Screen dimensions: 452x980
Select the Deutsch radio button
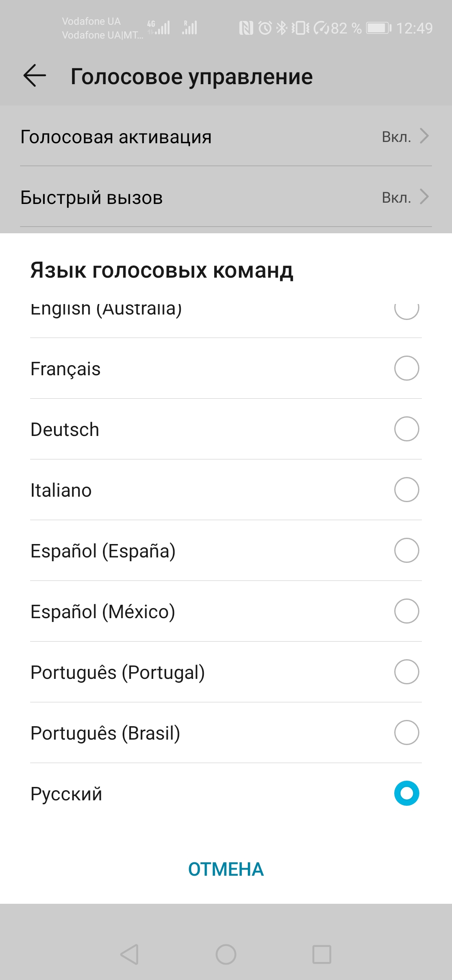tap(406, 429)
